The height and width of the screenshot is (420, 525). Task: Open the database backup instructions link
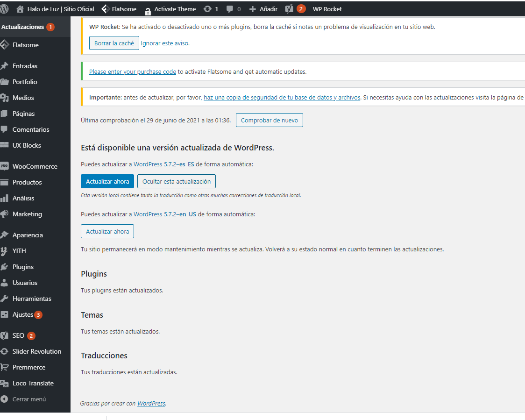coord(282,98)
